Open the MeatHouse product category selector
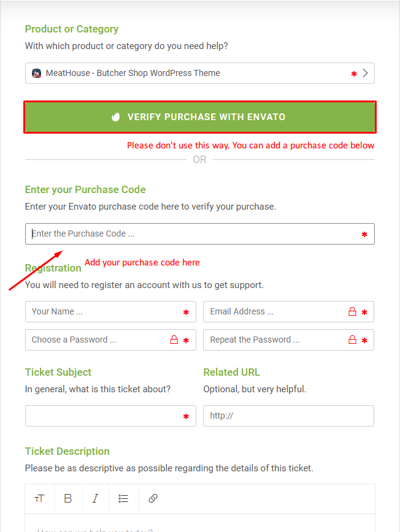Viewport: 400px width, 532px height. click(199, 73)
